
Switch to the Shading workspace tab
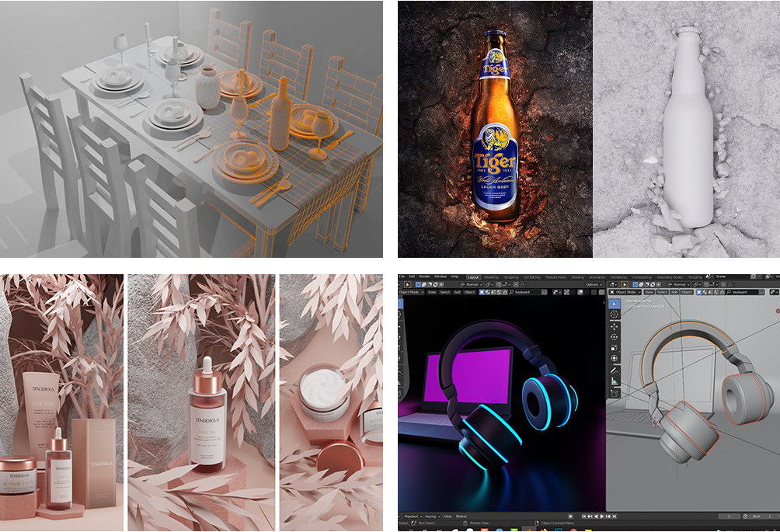click(x=578, y=277)
